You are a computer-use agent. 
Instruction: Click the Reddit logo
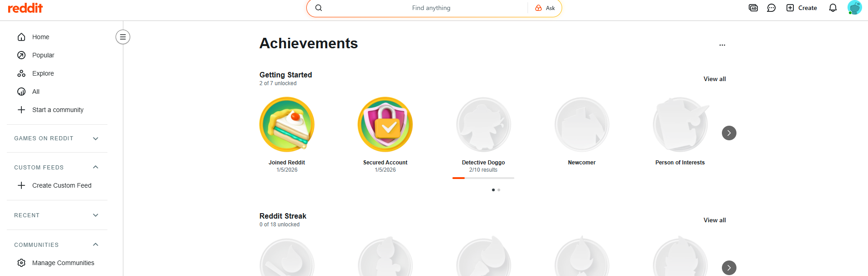[25, 8]
